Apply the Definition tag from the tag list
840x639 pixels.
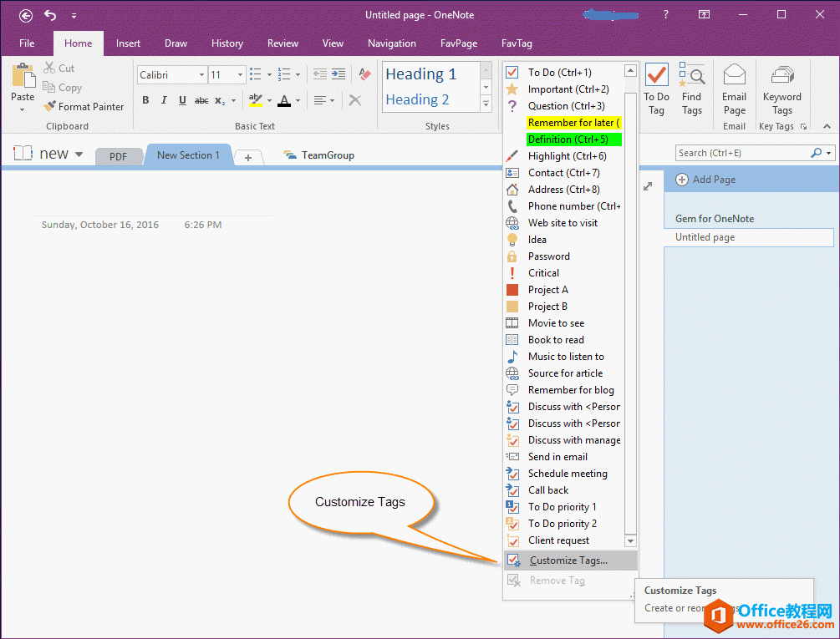[573, 139]
